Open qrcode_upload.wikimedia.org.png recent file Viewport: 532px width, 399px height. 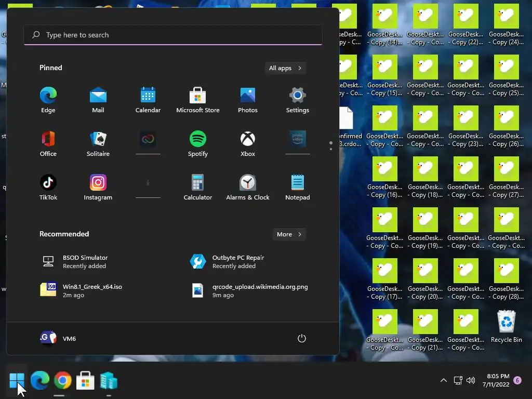[251, 291]
